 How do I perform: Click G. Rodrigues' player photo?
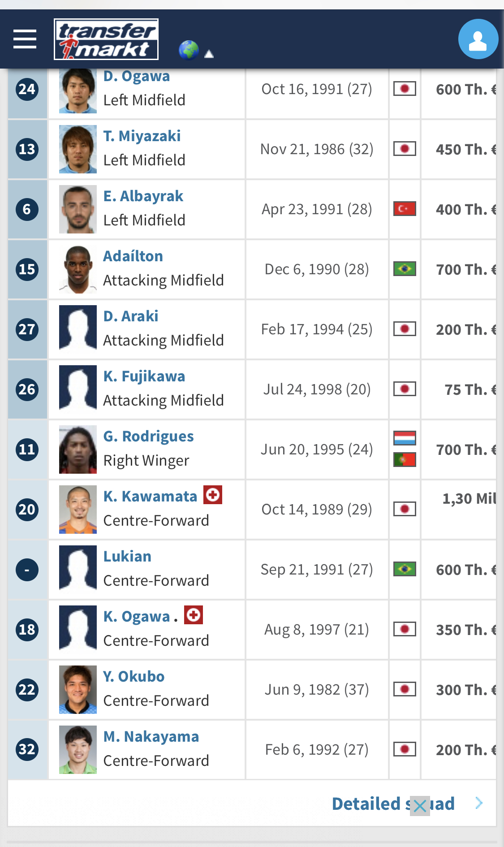point(78,449)
